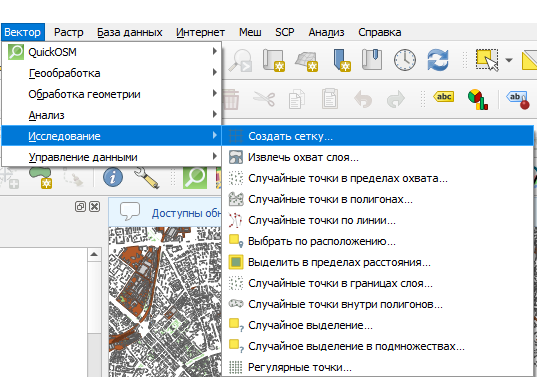Choose Случайное выделение в подмножествах…
This screenshot has height=377, width=537.
378,346
